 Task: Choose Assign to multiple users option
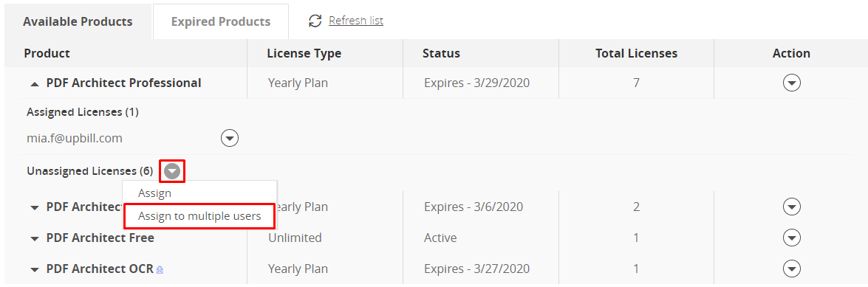tap(199, 216)
